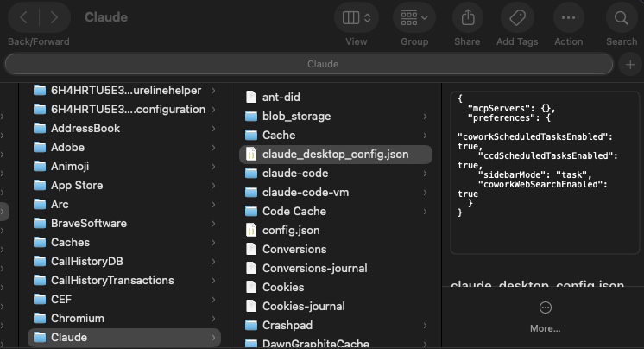Click the claude-code-vm folder icon
The image size is (644, 349).
(x=251, y=192)
